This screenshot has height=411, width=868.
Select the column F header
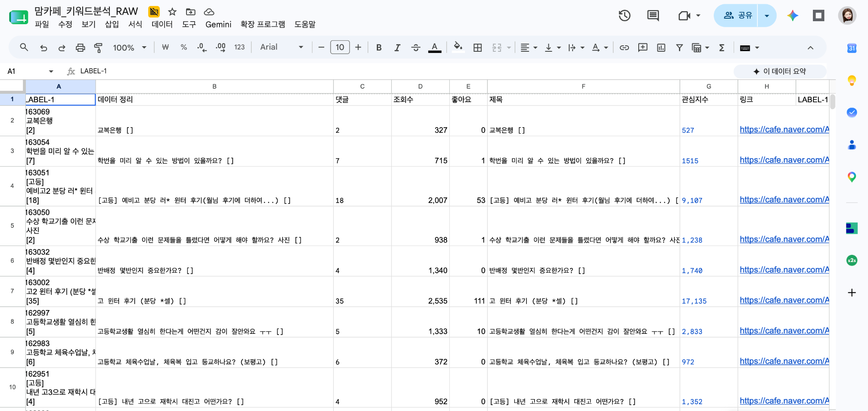point(583,86)
